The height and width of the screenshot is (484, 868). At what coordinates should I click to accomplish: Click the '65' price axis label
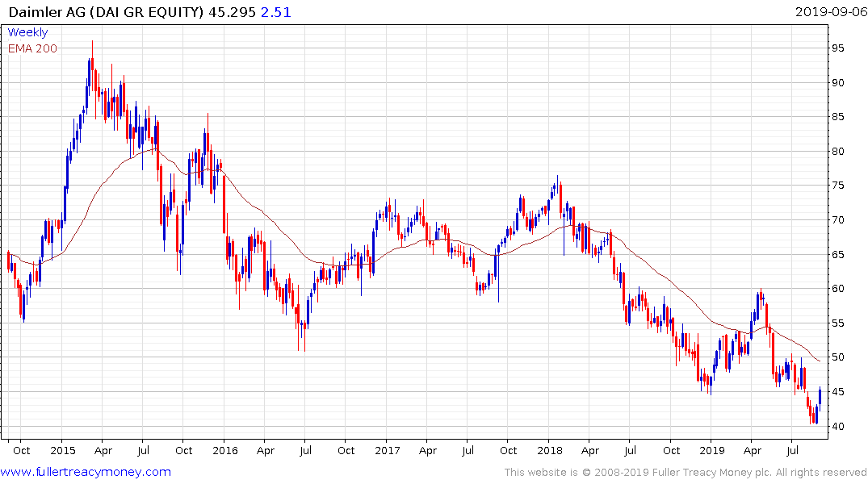click(837, 255)
